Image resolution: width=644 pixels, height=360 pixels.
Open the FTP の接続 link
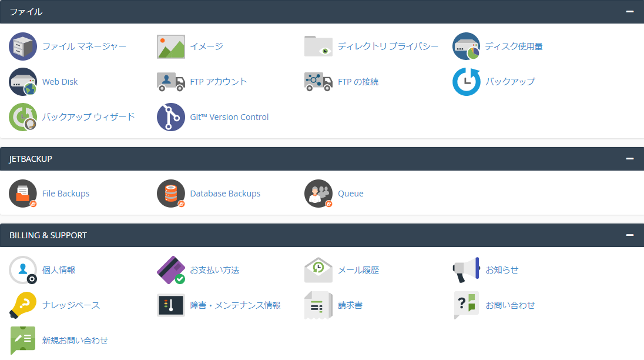358,82
